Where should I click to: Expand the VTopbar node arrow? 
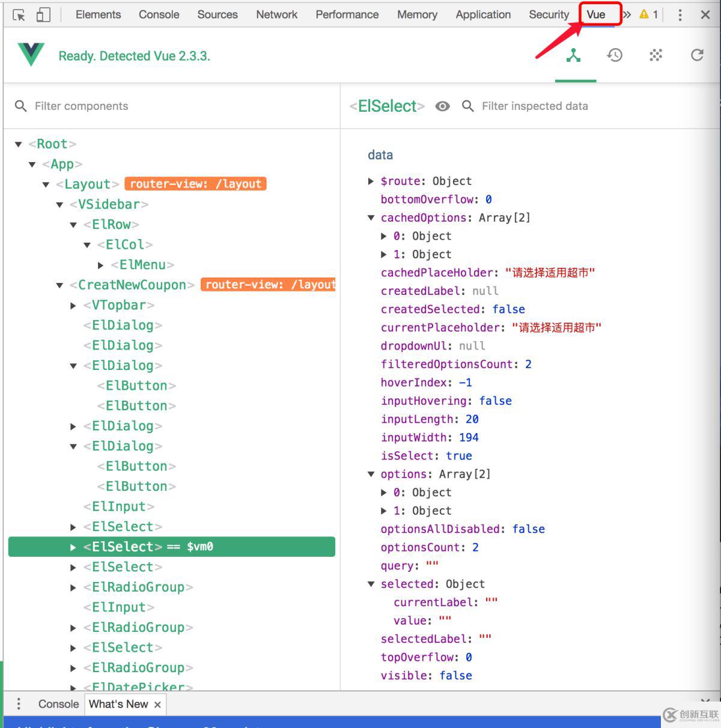tap(73, 306)
